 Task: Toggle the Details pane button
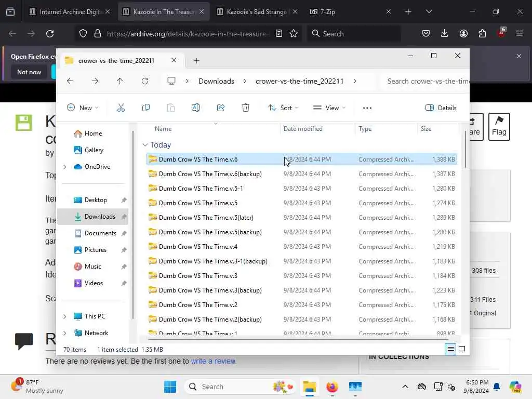441,108
